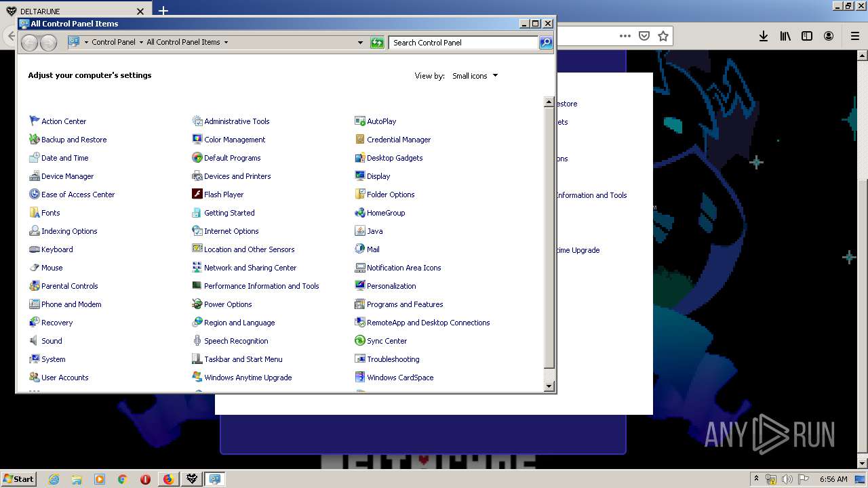Image resolution: width=868 pixels, height=488 pixels.
Task: Click the Control Panel breadcrumb segment
Action: tap(114, 42)
